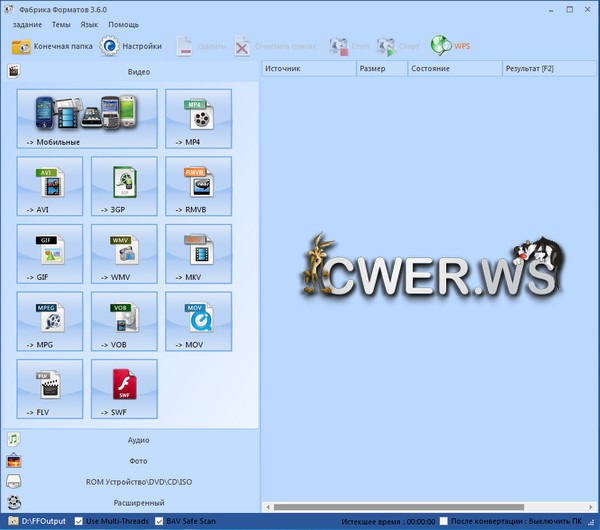The image size is (600, 530).
Task: Choose the MKV conversion tile
Action: click(x=198, y=253)
